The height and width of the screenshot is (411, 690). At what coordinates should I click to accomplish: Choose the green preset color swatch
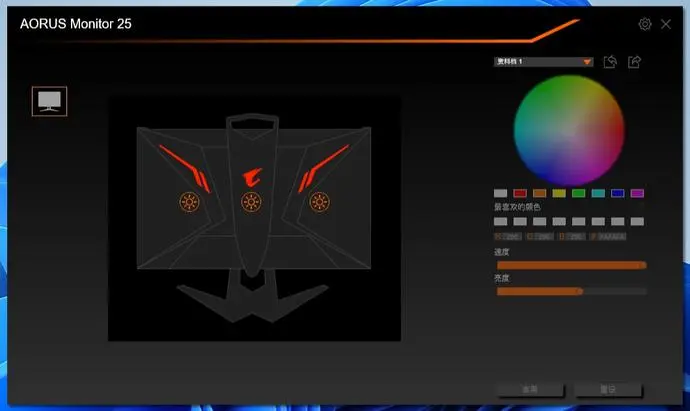point(579,193)
